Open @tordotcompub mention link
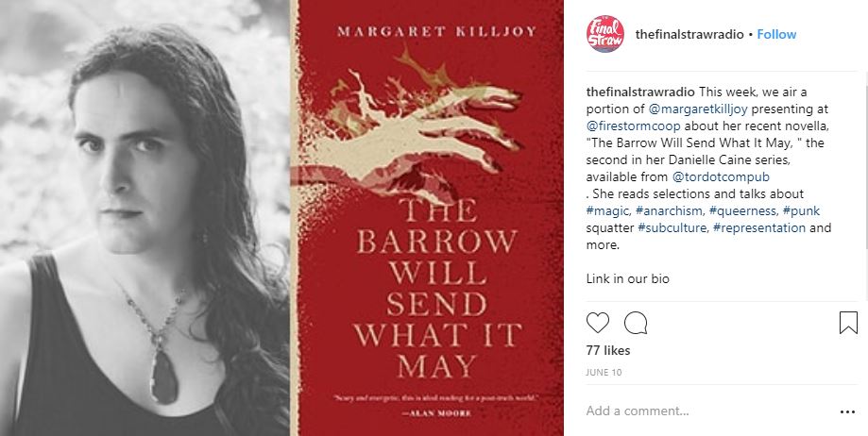 (721, 177)
